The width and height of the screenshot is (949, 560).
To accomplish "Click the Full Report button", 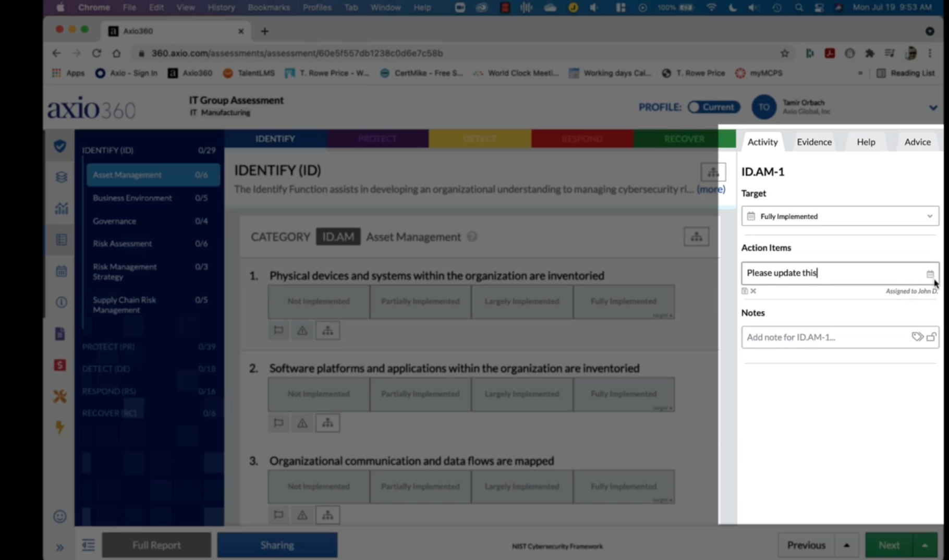I will [x=156, y=545].
